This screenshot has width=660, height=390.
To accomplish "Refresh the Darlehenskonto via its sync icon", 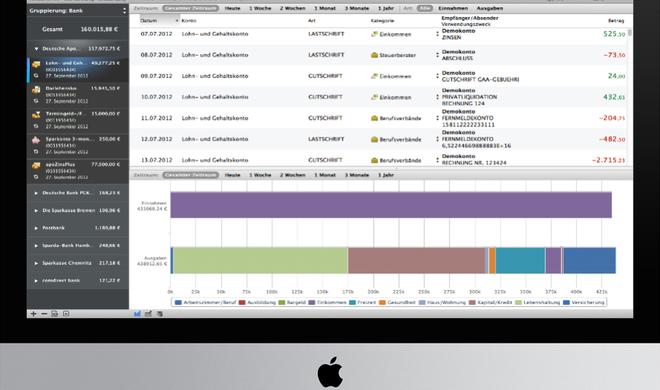I will [x=36, y=101].
